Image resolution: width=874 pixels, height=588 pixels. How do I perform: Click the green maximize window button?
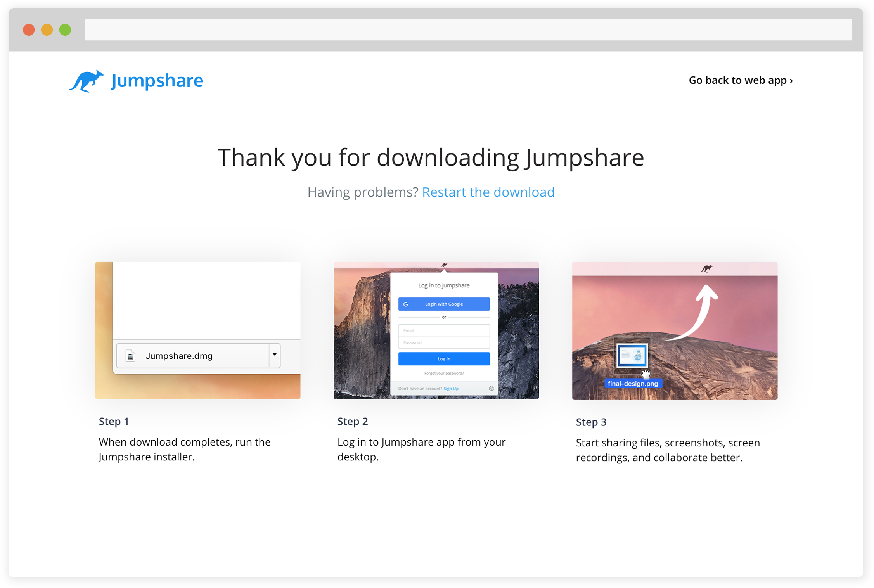pos(65,30)
